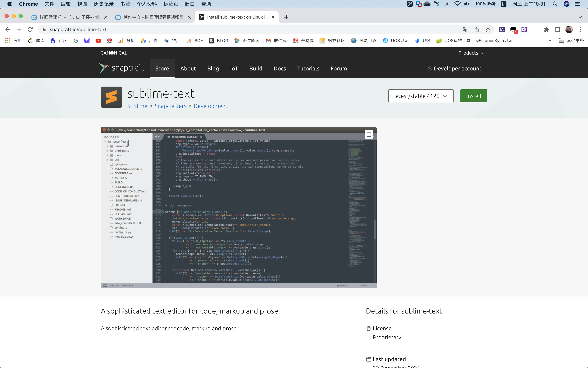Close the Install sublime-text tab
588x368 pixels.
[273, 17]
